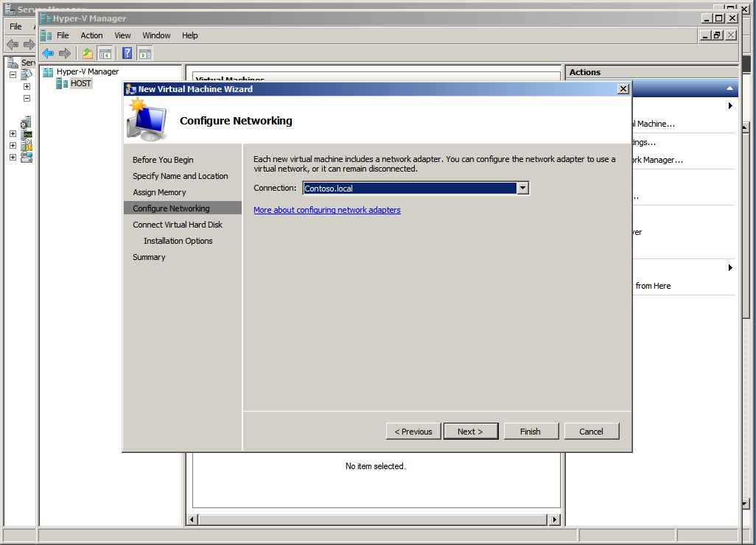
Task: Click the 'rk Manager…' action in Actions pane
Action: pos(657,160)
